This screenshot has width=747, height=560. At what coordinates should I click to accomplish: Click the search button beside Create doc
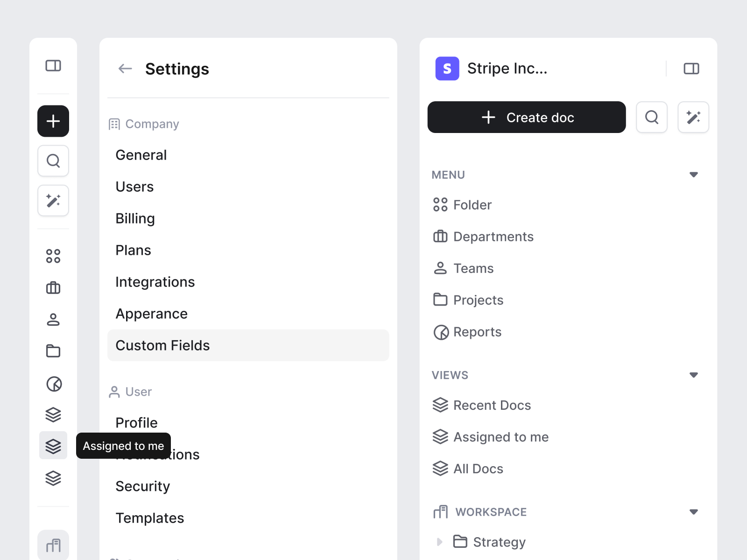pos(651,117)
